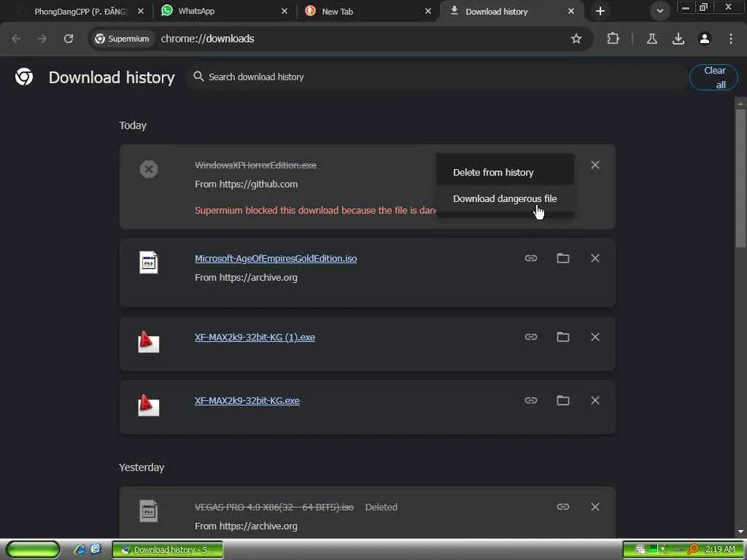Click the "From https://github.com" source text
The image size is (747, 560).
(247, 184)
